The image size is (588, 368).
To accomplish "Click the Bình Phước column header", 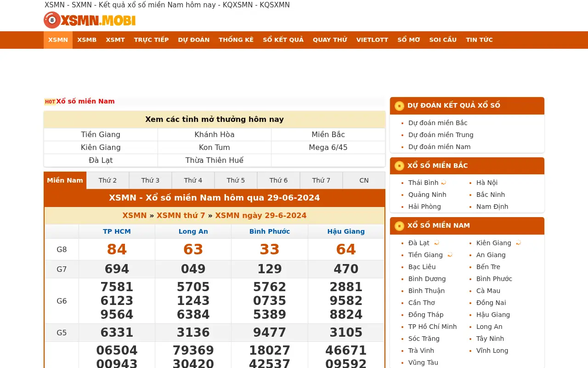I will (270, 231).
